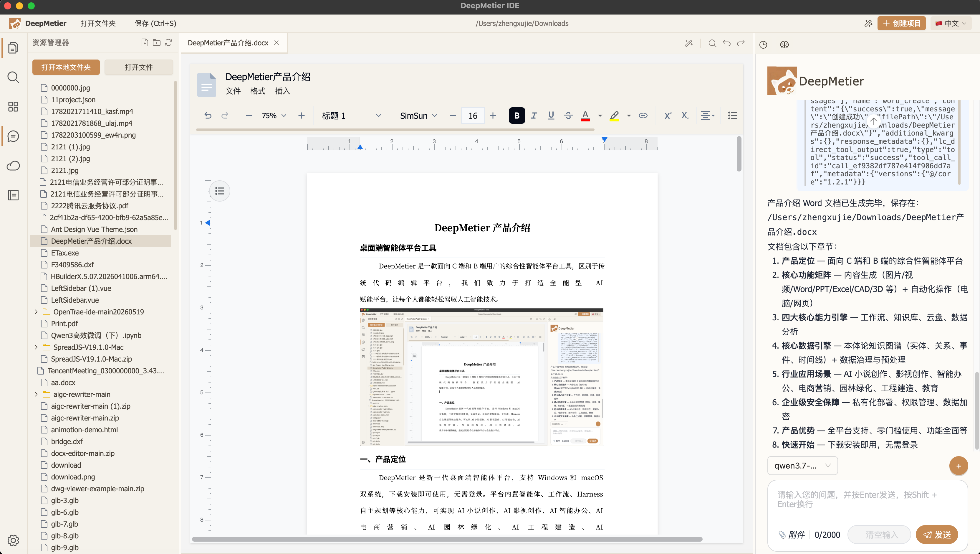980x554 pixels.
Task: Toggle bold formatting
Action: (x=517, y=116)
